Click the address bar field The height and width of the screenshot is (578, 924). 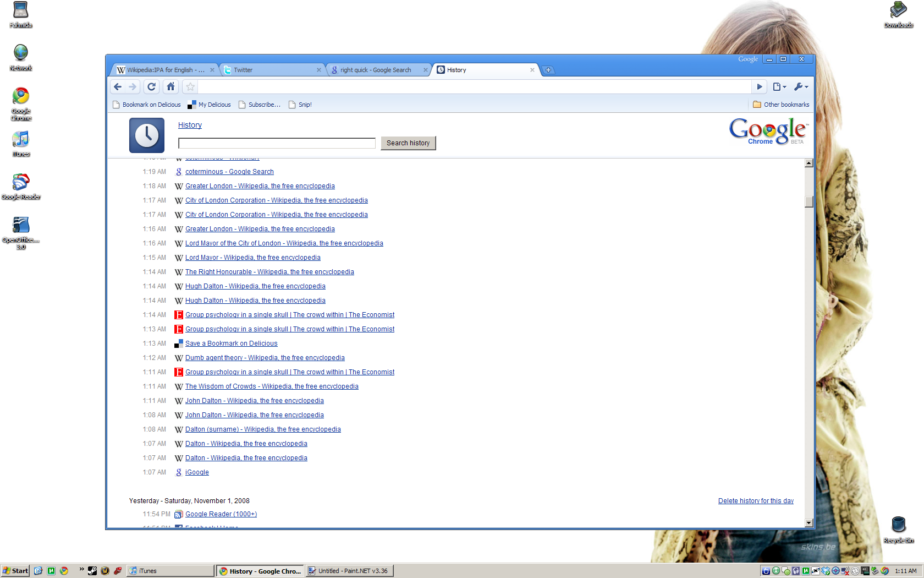(475, 86)
